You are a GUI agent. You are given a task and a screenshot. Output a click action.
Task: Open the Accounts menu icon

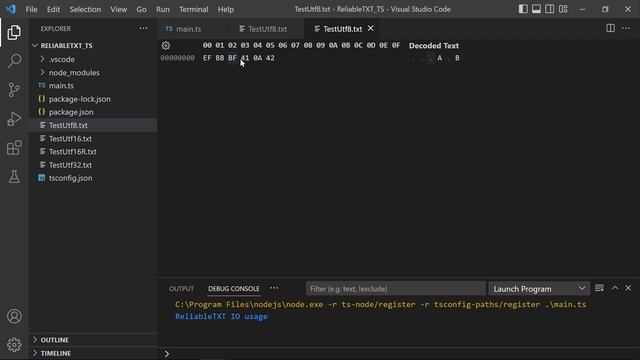pos(14,316)
